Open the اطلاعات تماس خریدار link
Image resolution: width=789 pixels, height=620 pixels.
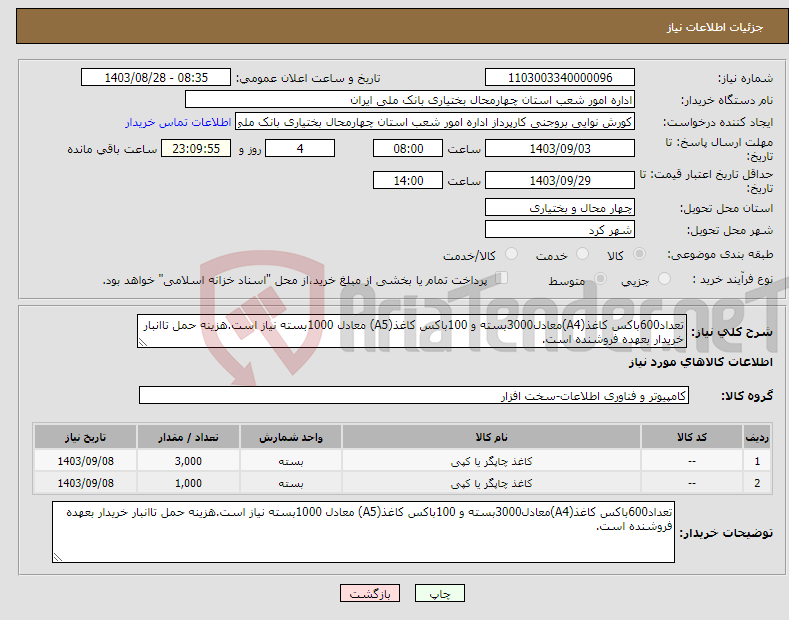click(178, 122)
